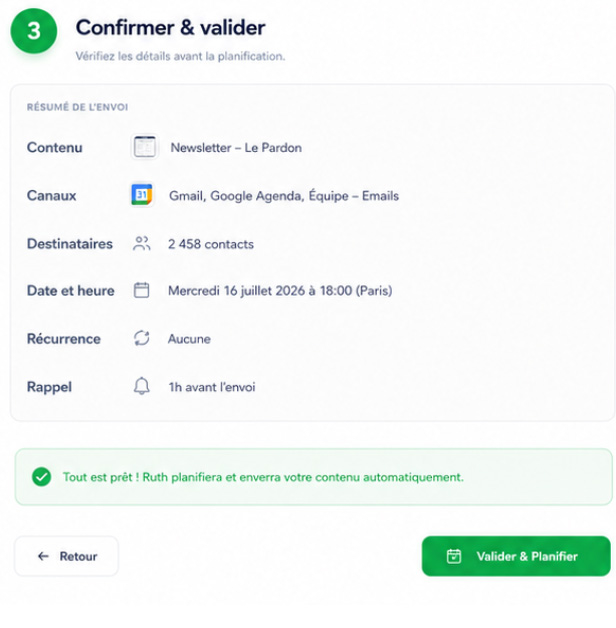
Task: Click the calendar date icon
Action: coord(141,290)
